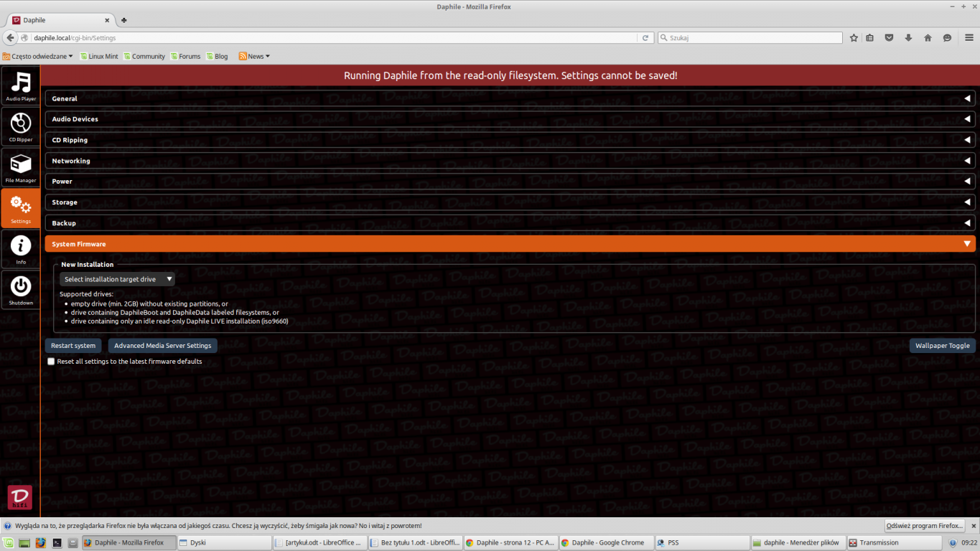Image resolution: width=980 pixels, height=551 pixels.
Task: Open the Linux Mint bookmark
Action: (99, 56)
